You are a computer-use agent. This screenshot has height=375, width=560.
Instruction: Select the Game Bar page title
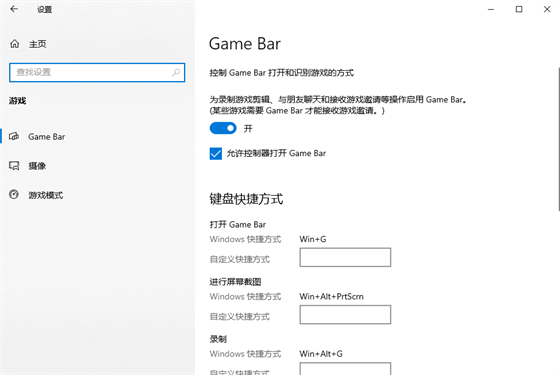(245, 44)
